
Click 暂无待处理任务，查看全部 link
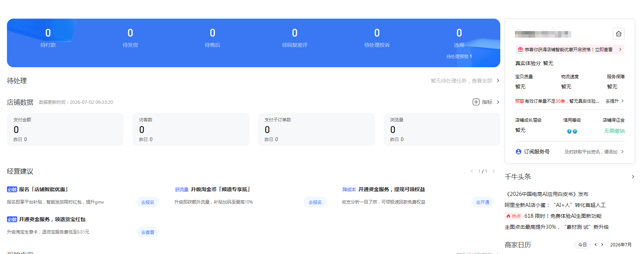pyautogui.click(x=462, y=81)
